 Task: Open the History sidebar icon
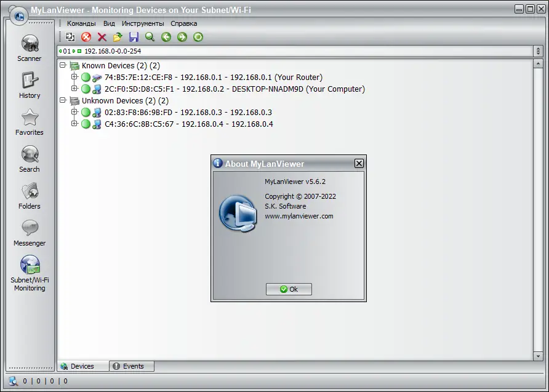click(30, 80)
